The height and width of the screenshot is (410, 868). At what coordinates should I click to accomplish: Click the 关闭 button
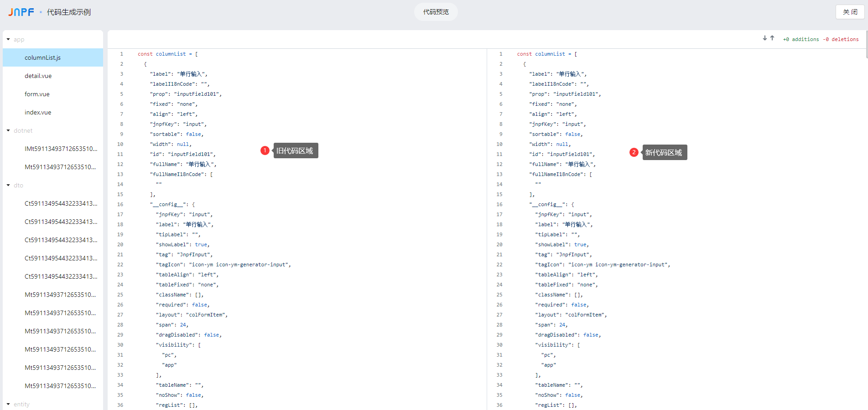(850, 12)
